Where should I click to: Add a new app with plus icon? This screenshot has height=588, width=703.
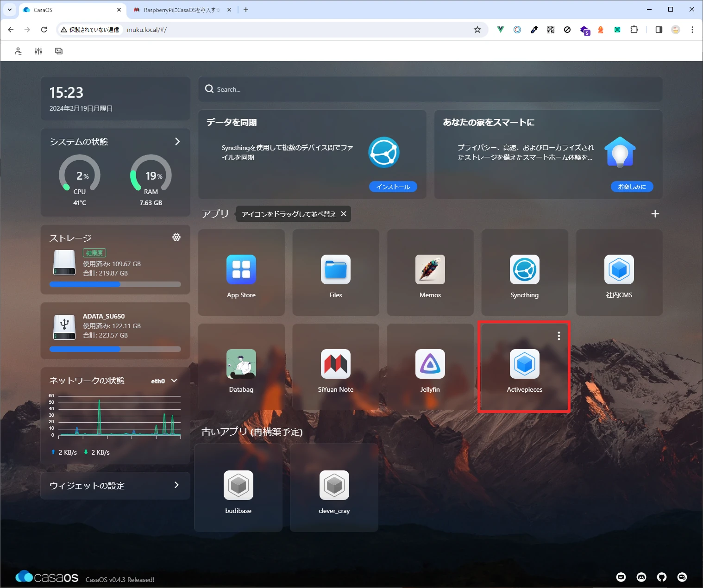coord(655,214)
